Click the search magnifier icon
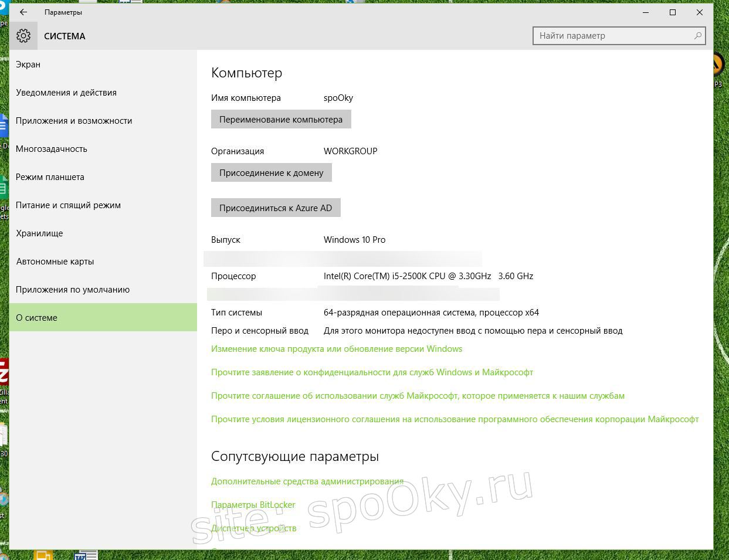729x560 pixels. point(698,36)
